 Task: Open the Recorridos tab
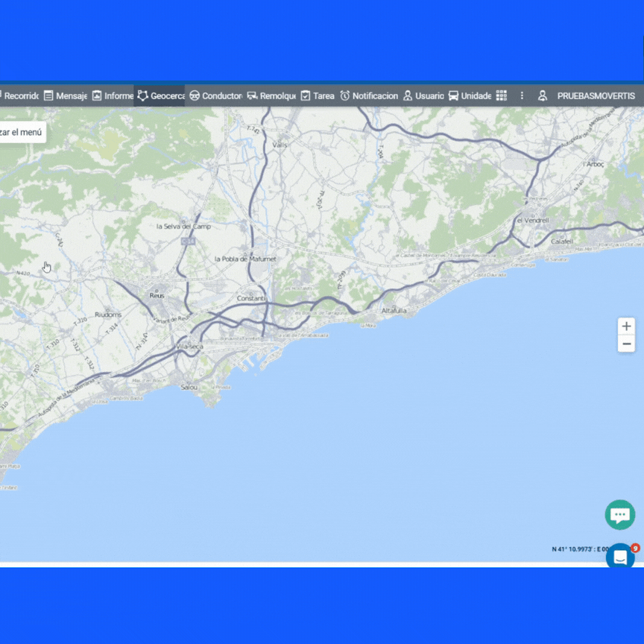pos(19,95)
